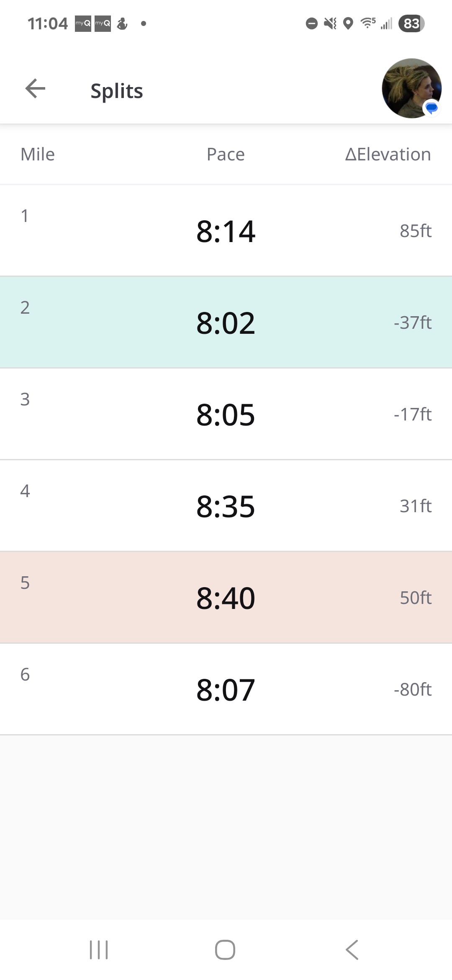This screenshot has width=452, height=980.
Task: Tap the battery indicator showing 83
Action: (x=411, y=23)
